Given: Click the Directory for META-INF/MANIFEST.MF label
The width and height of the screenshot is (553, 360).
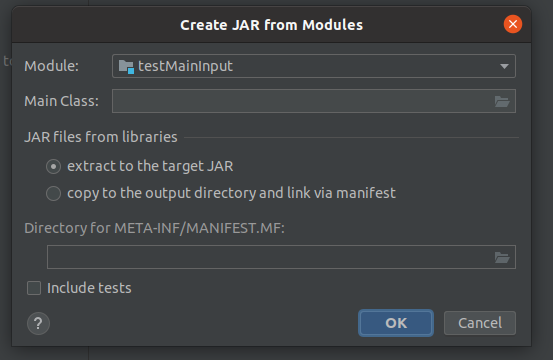Looking at the screenshot, I should coord(154,228).
